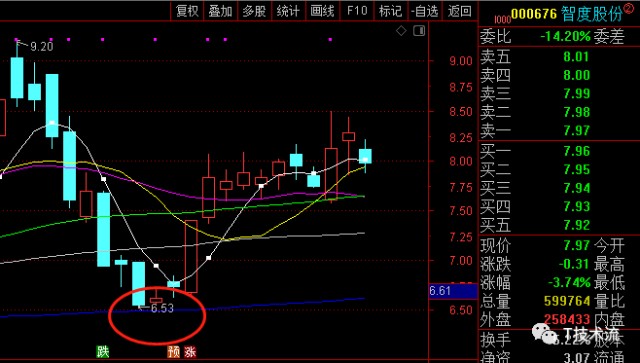The image size is (640, 363).
Task: Click the last cyan candlestick near 8.00
Action: click(x=365, y=156)
